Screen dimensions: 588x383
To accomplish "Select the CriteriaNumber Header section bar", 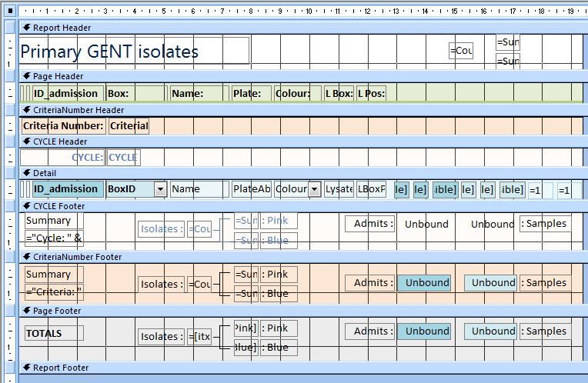I will [x=303, y=110].
